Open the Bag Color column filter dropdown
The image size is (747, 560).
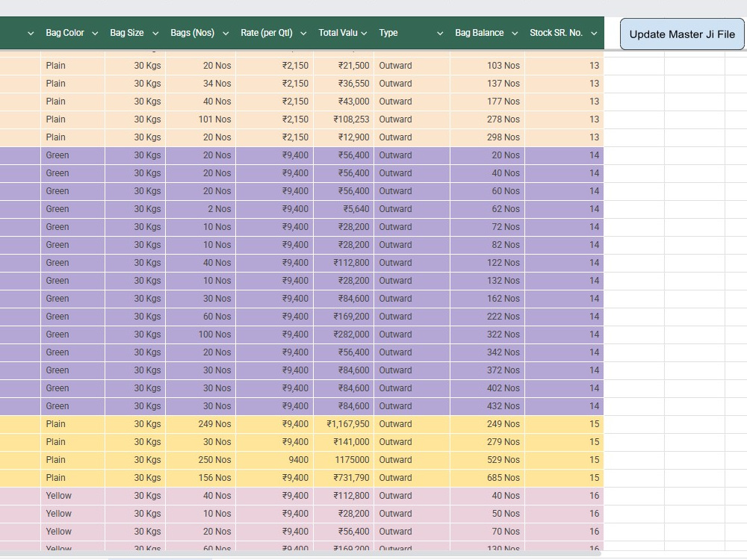95,34
